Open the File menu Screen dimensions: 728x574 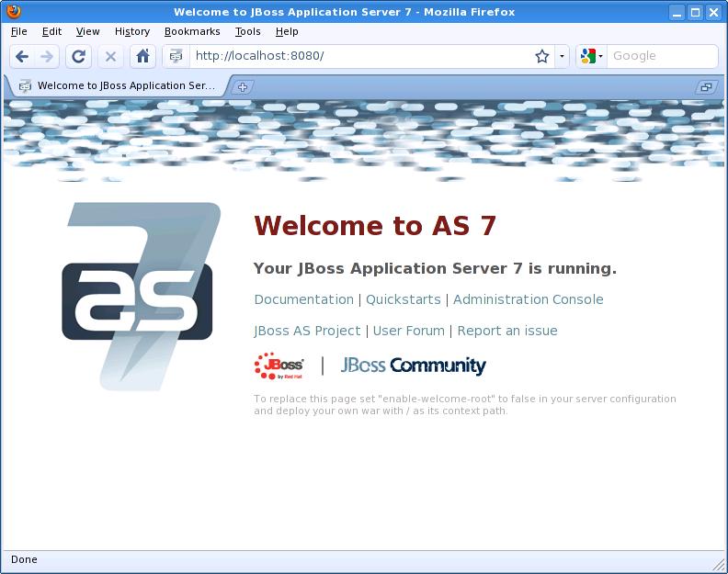tap(19, 31)
